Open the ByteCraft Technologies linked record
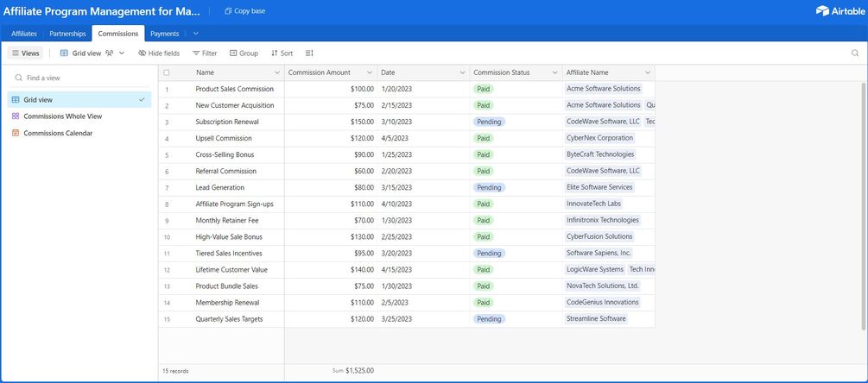 pyautogui.click(x=600, y=154)
